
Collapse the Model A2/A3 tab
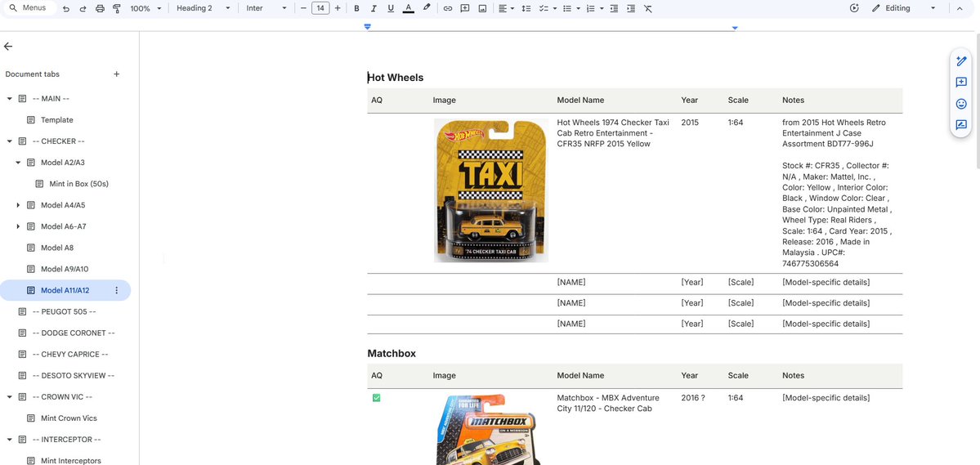(x=18, y=163)
